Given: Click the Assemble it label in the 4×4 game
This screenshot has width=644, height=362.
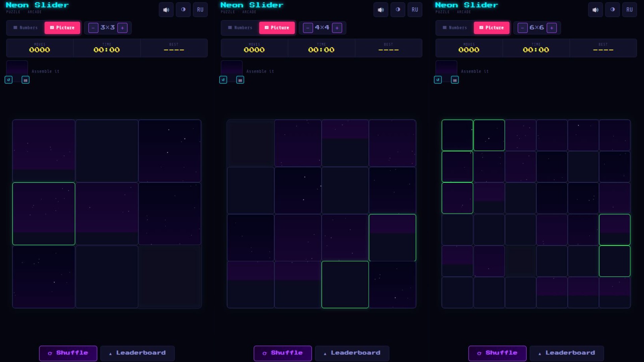Looking at the screenshot, I should [260, 71].
